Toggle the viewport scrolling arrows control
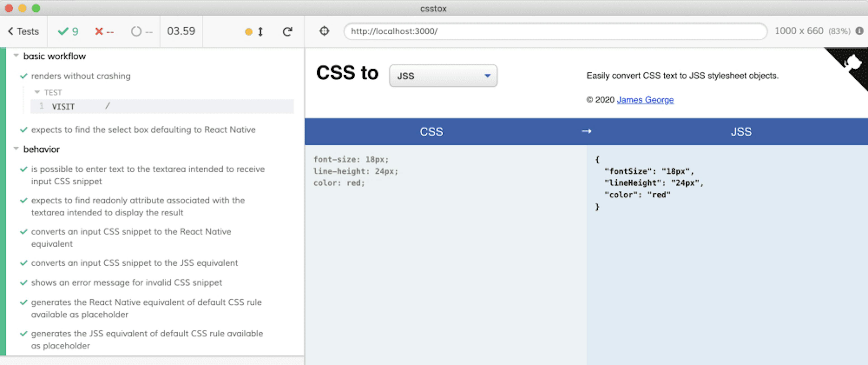Image resolution: width=868 pixels, height=365 pixels. point(260,31)
